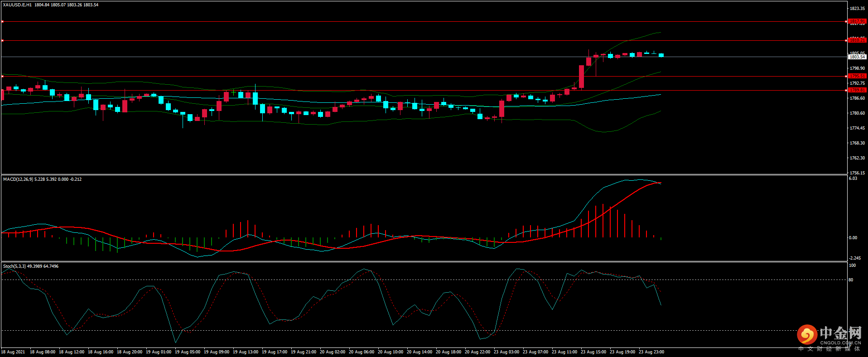Click the 18 Aug 20:00 time label
This screenshot has width=868, height=357.
[x=130, y=352]
